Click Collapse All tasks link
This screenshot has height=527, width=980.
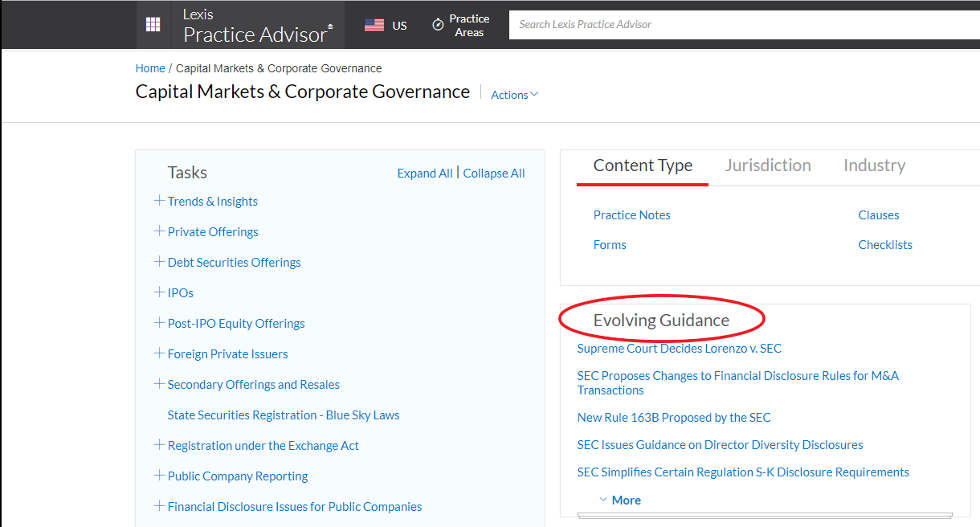[494, 174]
